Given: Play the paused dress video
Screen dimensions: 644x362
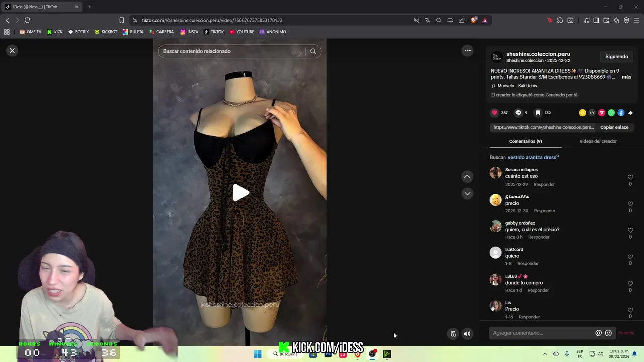Looking at the screenshot, I should point(240,192).
